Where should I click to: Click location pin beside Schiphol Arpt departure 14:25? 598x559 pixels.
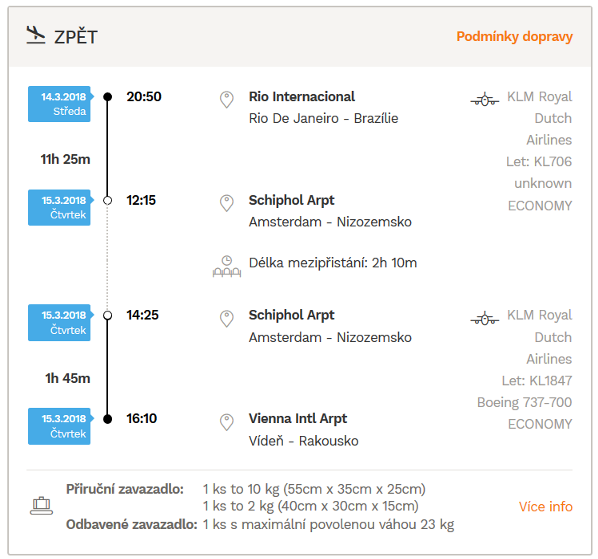(227, 318)
